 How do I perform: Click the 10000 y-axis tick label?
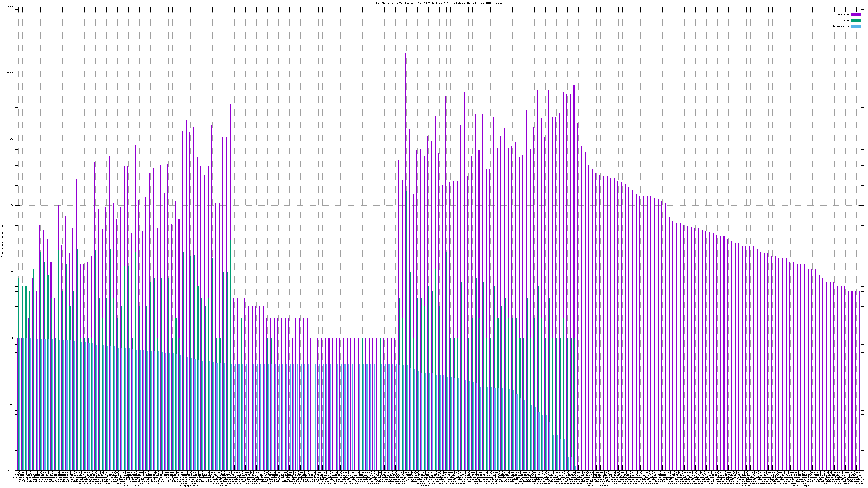pos(11,73)
